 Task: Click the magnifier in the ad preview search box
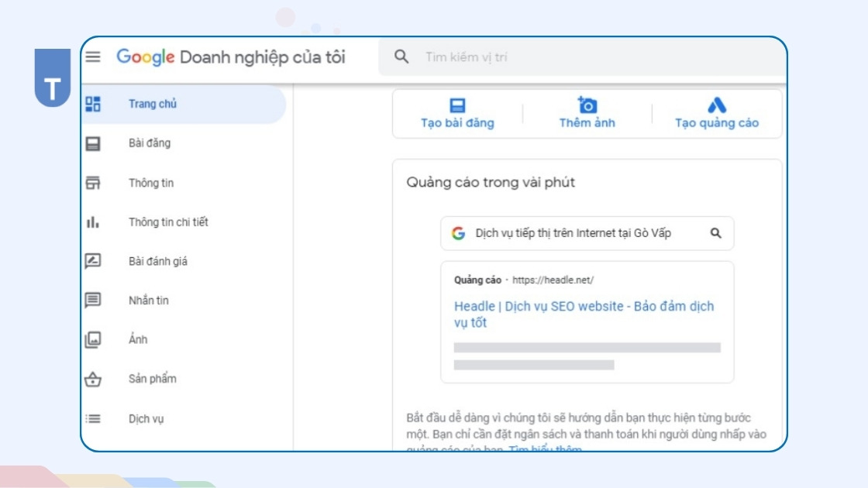(x=717, y=232)
